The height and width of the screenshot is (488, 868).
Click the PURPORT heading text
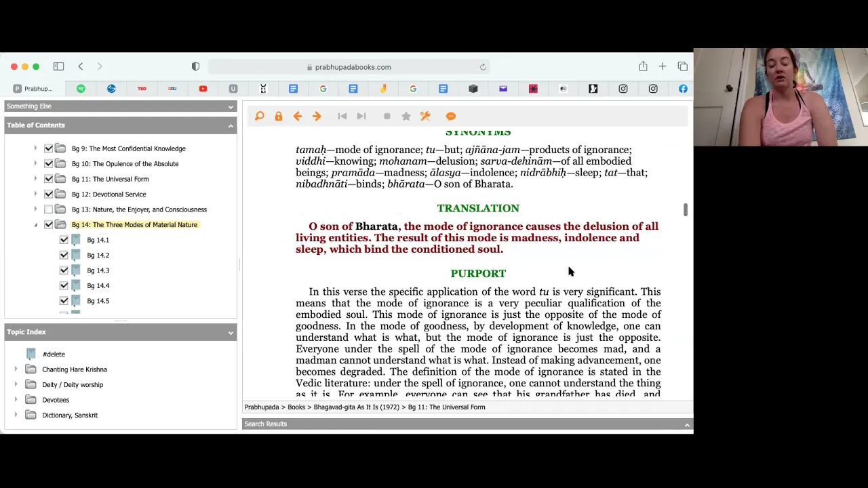point(478,274)
